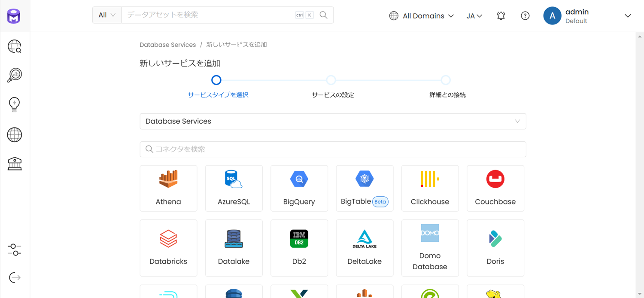The height and width of the screenshot is (298, 644).
Task: Open the Govern bank-building sidebar icon
Action: tap(15, 164)
